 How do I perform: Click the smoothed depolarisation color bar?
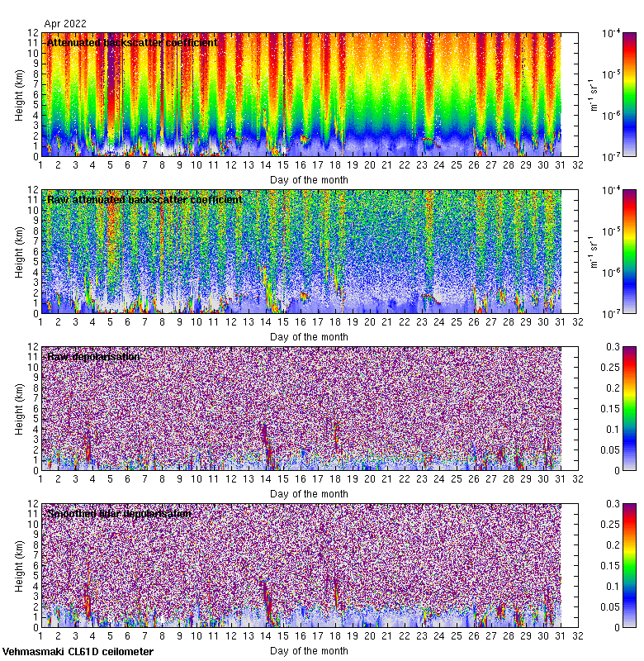pyautogui.click(x=629, y=565)
